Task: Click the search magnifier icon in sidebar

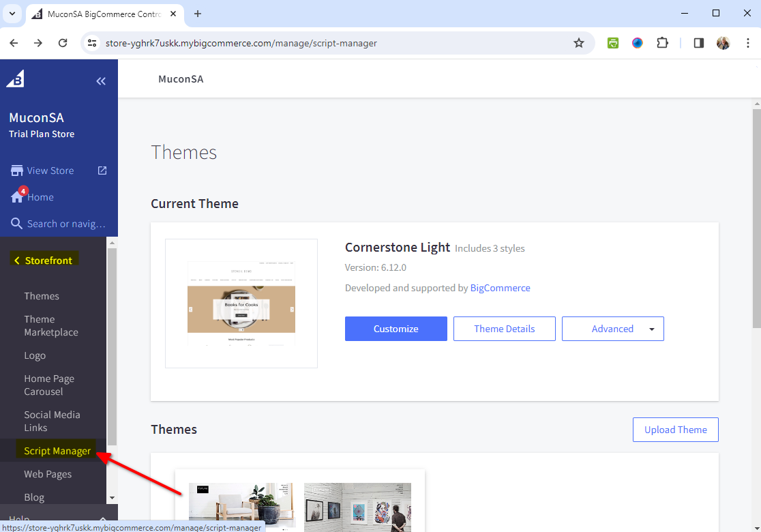Action: click(x=17, y=224)
